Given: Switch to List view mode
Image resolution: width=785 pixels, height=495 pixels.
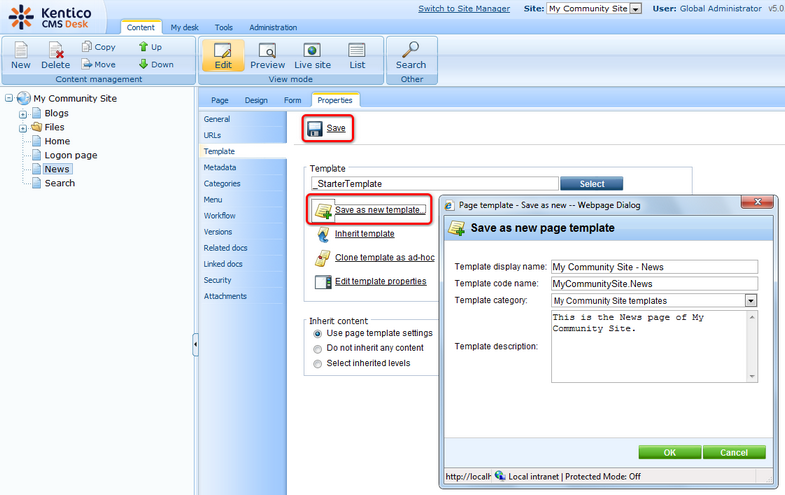Looking at the screenshot, I should point(357,56).
